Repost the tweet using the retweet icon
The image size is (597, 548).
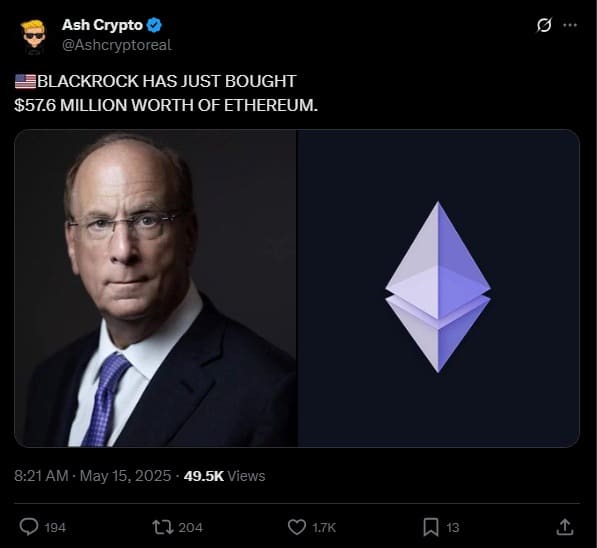(163, 527)
